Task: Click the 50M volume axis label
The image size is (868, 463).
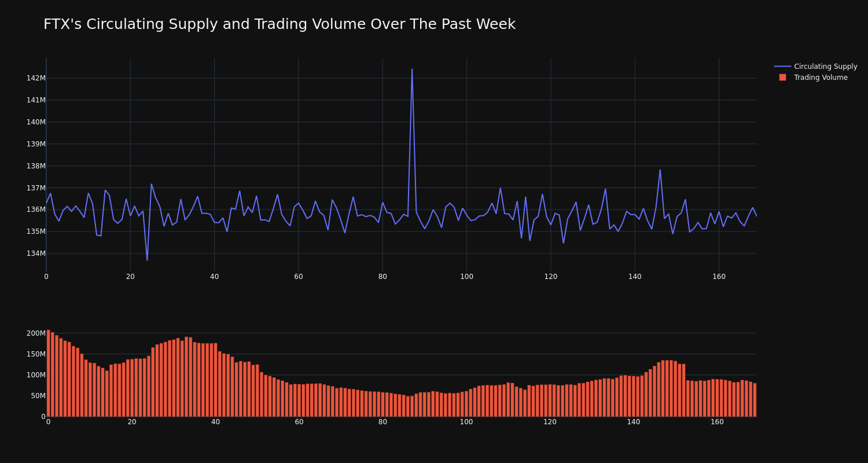Action: tap(38, 396)
